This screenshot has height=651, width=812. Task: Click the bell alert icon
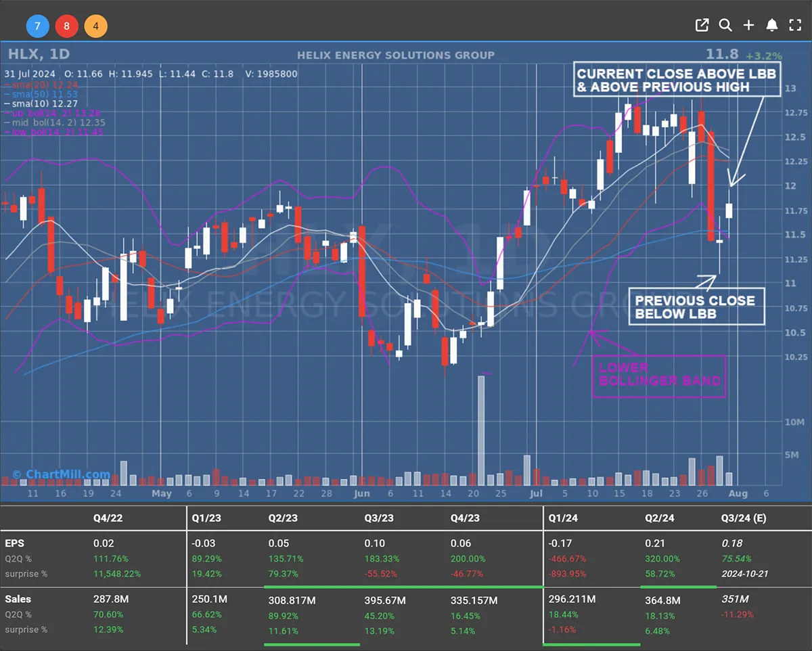[x=772, y=25]
